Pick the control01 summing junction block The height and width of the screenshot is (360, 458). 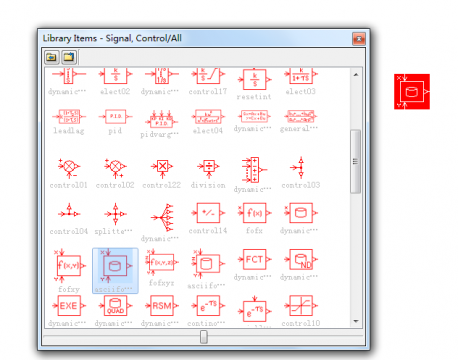coord(69,167)
